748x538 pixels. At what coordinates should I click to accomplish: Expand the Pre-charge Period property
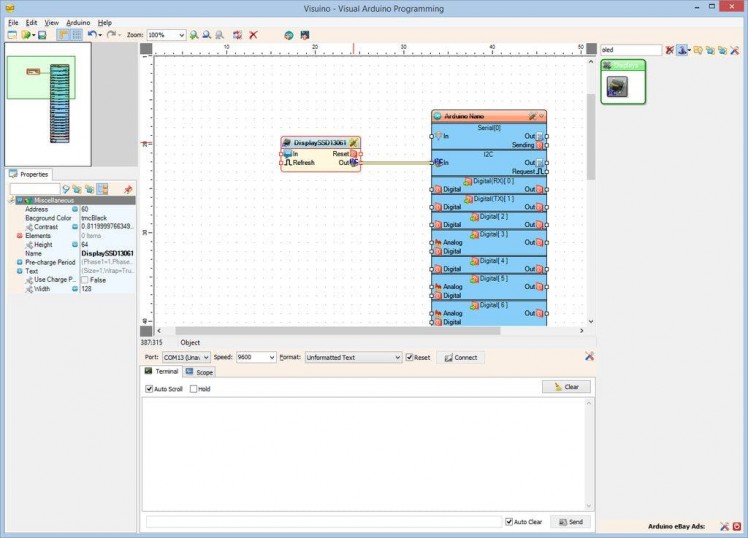click(19, 262)
